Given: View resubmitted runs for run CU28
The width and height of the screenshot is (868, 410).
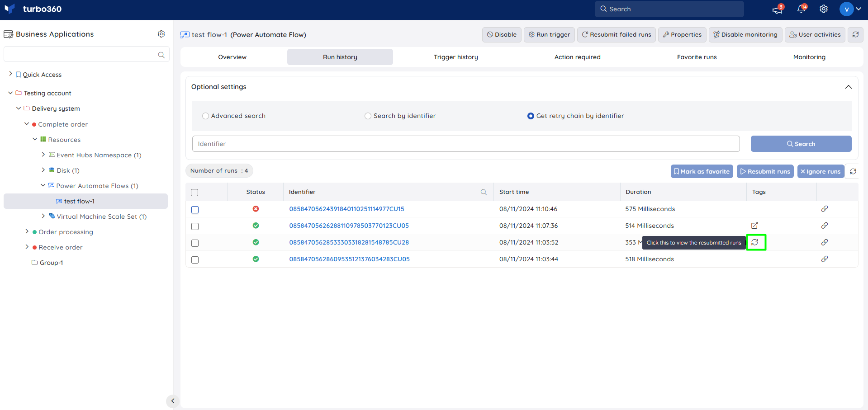Looking at the screenshot, I should pyautogui.click(x=755, y=242).
